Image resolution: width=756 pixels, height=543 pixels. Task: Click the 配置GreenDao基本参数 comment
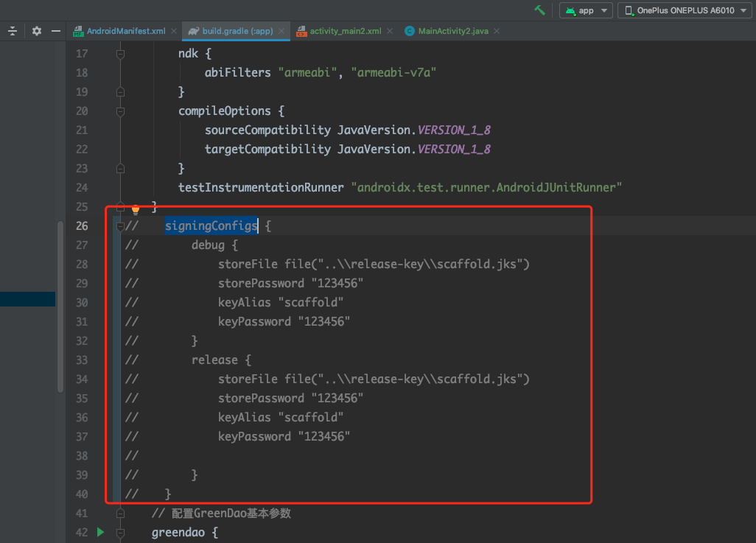221,513
